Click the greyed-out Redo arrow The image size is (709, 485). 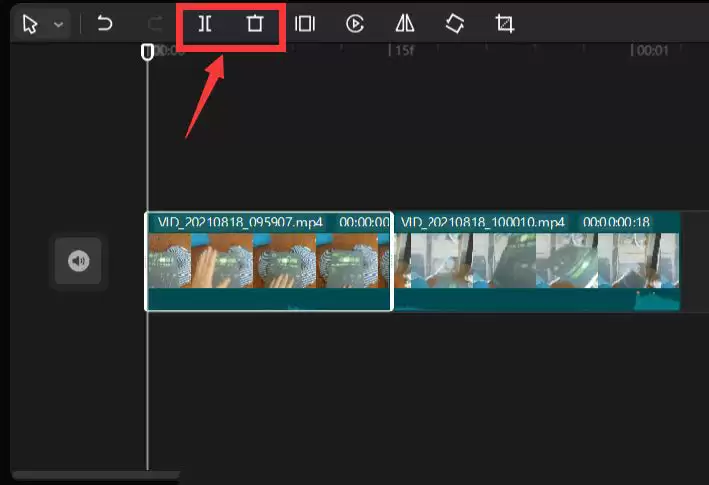pyautogui.click(x=155, y=24)
